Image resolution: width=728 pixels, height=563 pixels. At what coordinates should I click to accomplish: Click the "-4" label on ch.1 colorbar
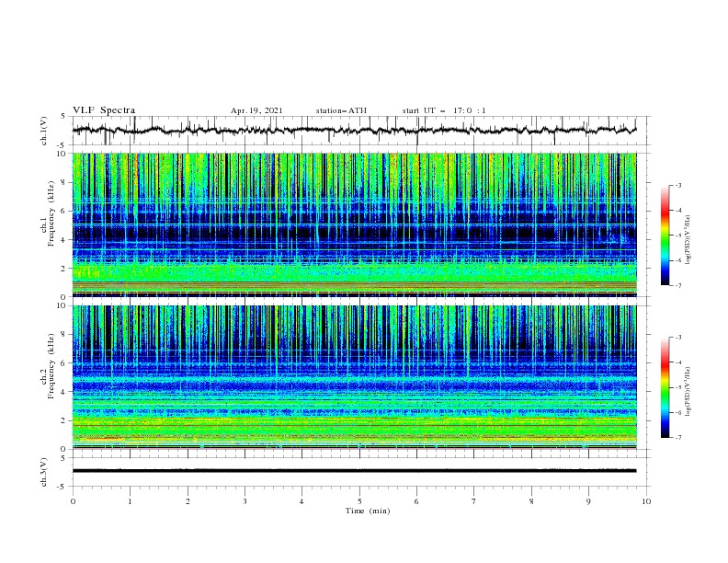(678, 211)
